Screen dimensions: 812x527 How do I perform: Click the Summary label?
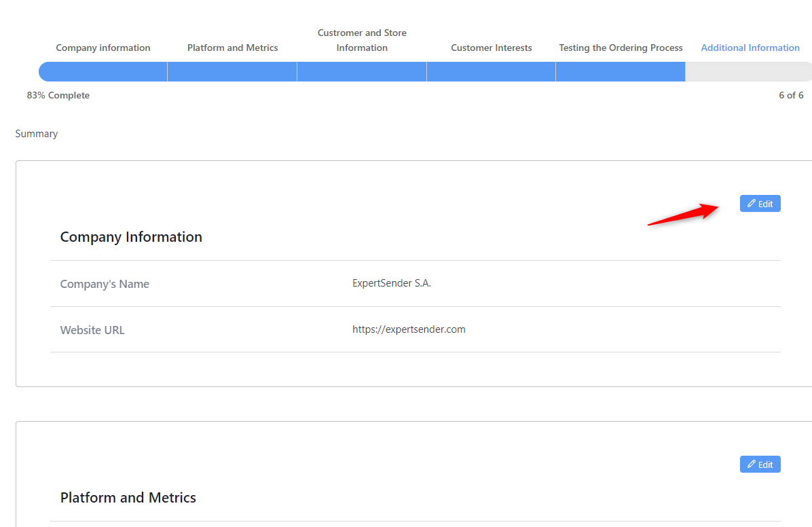(x=37, y=134)
